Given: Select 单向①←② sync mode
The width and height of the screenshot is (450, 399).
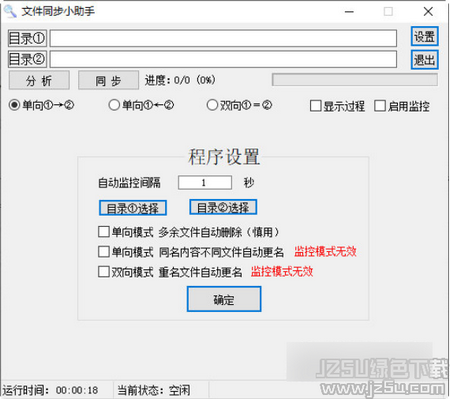Looking at the screenshot, I should click(141, 105).
